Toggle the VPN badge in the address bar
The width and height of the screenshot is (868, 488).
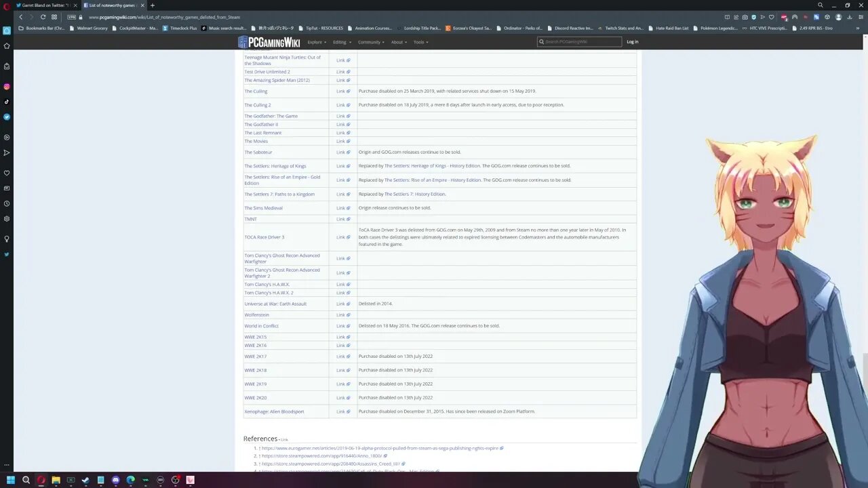(72, 17)
